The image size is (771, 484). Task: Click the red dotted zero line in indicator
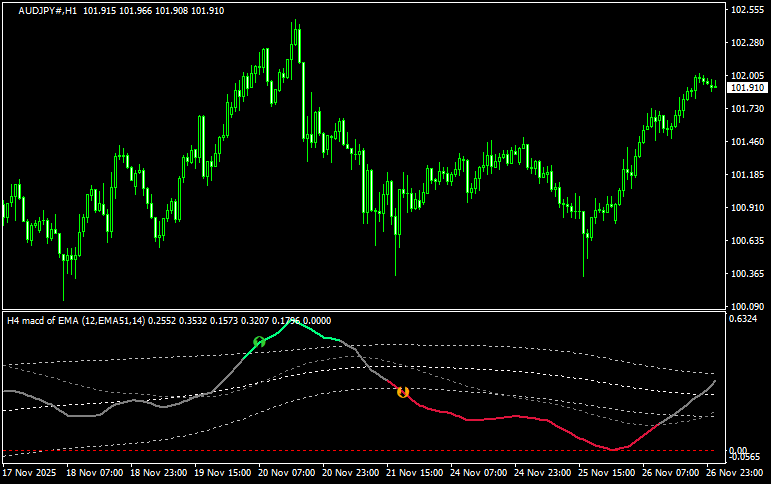point(300,452)
